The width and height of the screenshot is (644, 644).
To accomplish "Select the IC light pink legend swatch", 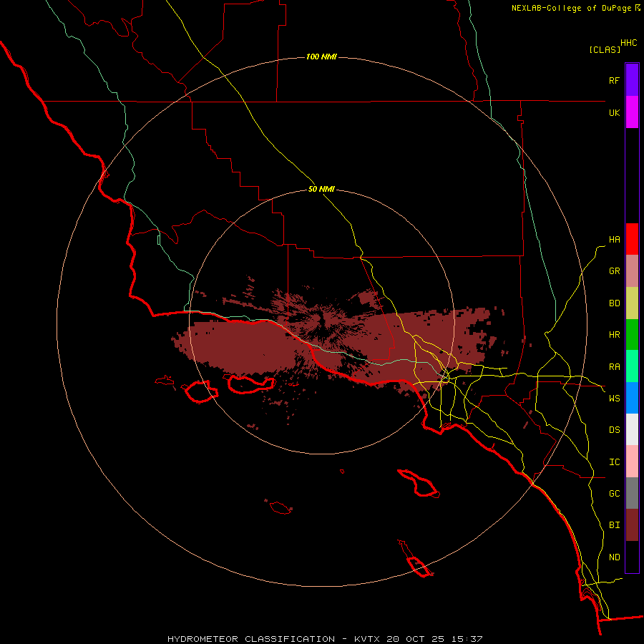I will point(632,462).
